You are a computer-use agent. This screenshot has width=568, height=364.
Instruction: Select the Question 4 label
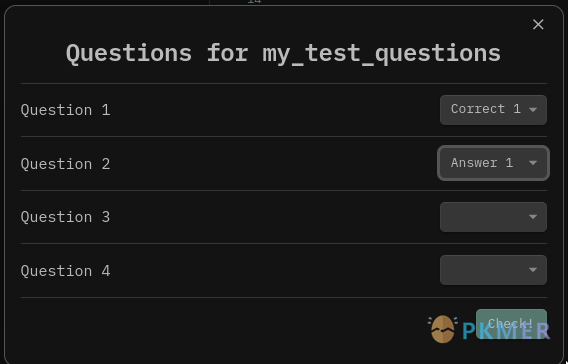(x=65, y=271)
